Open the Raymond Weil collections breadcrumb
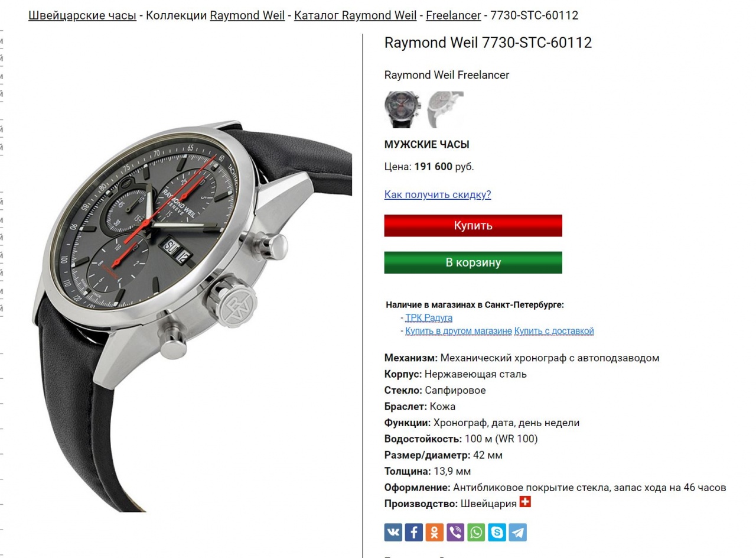This screenshot has width=756, height=558. pyautogui.click(x=247, y=15)
